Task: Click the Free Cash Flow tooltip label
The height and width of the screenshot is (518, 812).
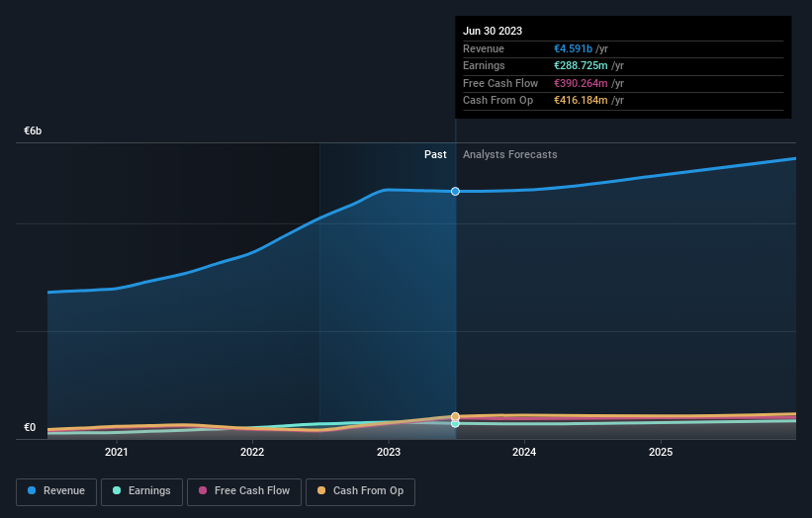Action: (500, 83)
